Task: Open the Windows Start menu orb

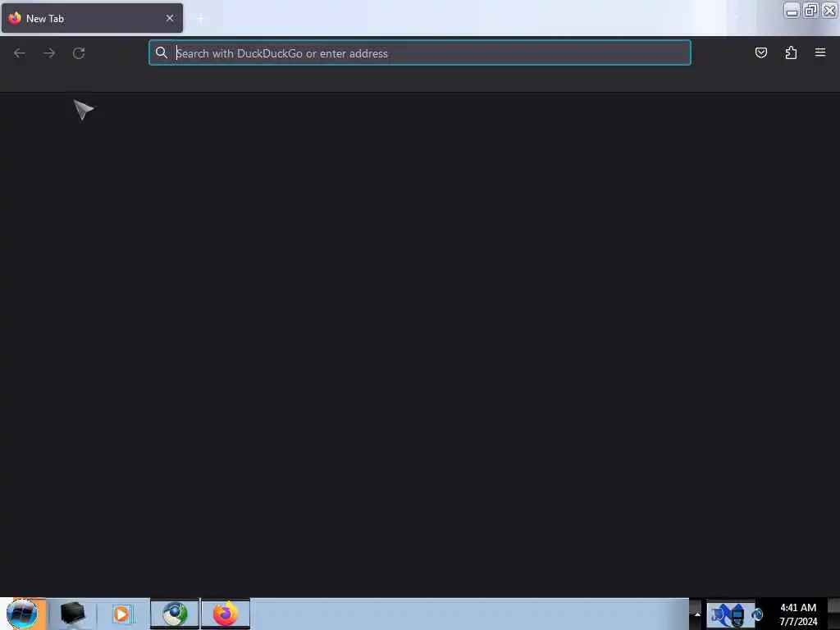Action: (22, 614)
